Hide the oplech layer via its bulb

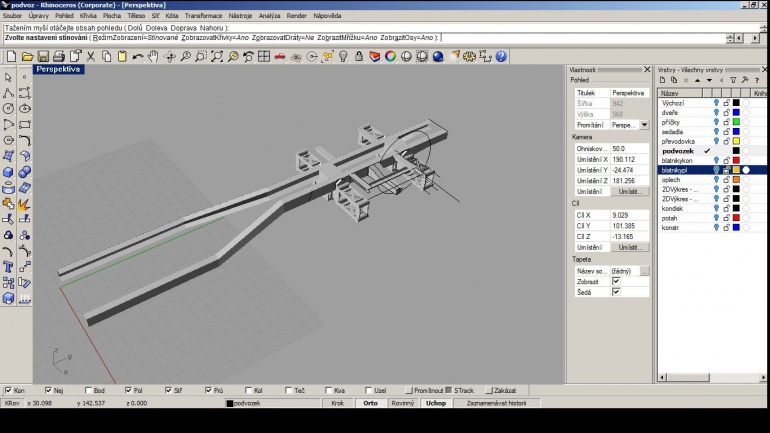tap(716, 180)
